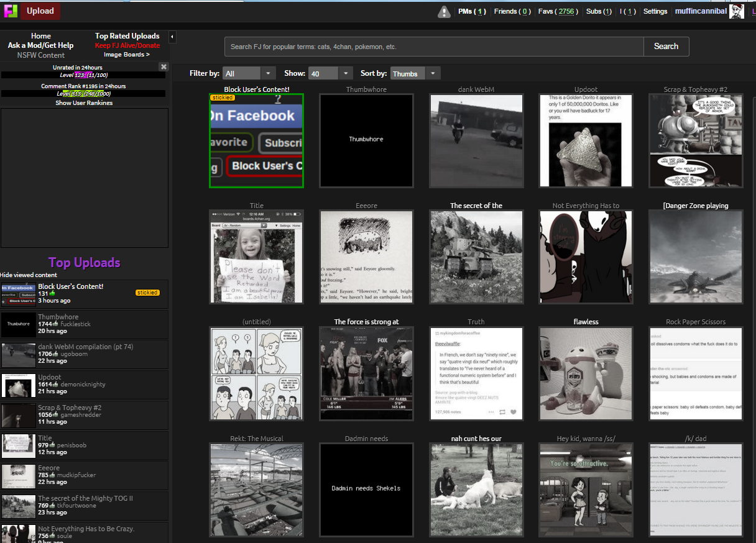Open the Show count dropdown
Image resolution: width=756 pixels, height=543 pixels.
[x=331, y=73]
